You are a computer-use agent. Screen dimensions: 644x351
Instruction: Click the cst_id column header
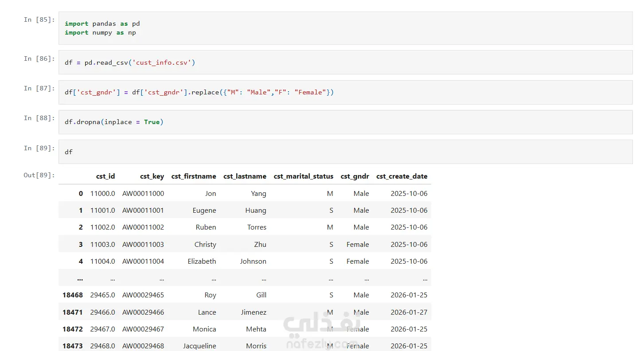(105, 176)
